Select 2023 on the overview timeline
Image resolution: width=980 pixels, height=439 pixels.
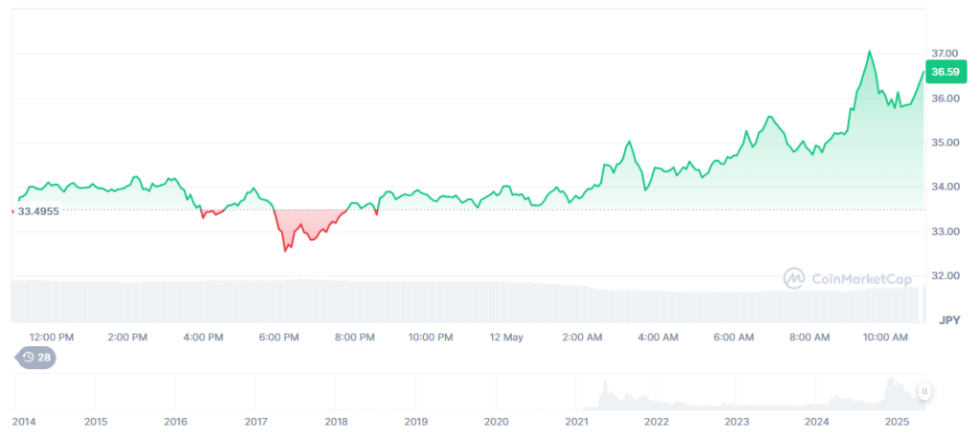[737, 422]
